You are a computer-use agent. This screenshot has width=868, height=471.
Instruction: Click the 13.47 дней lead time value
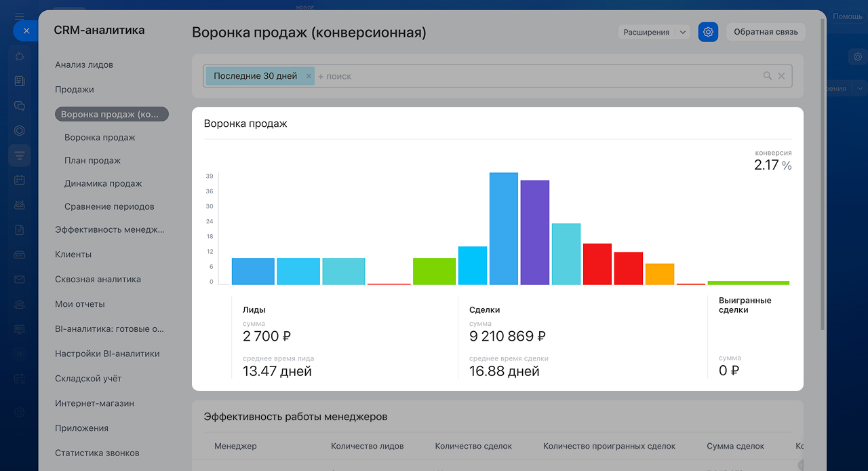(277, 371)
